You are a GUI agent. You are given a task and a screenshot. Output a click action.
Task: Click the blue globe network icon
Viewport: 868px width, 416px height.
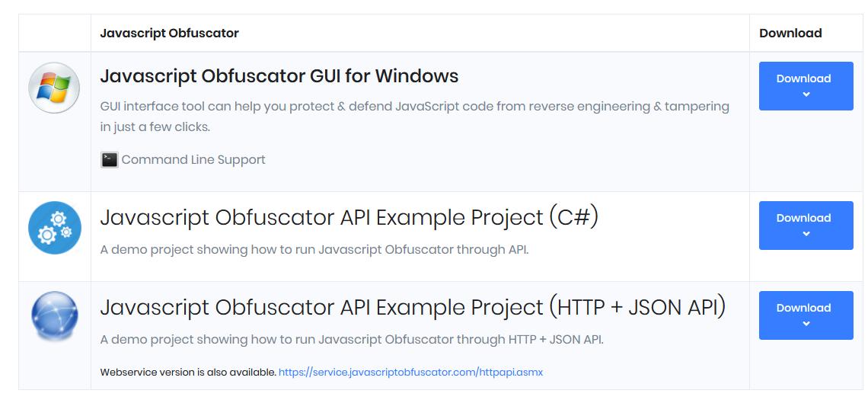tap(54, 316)
